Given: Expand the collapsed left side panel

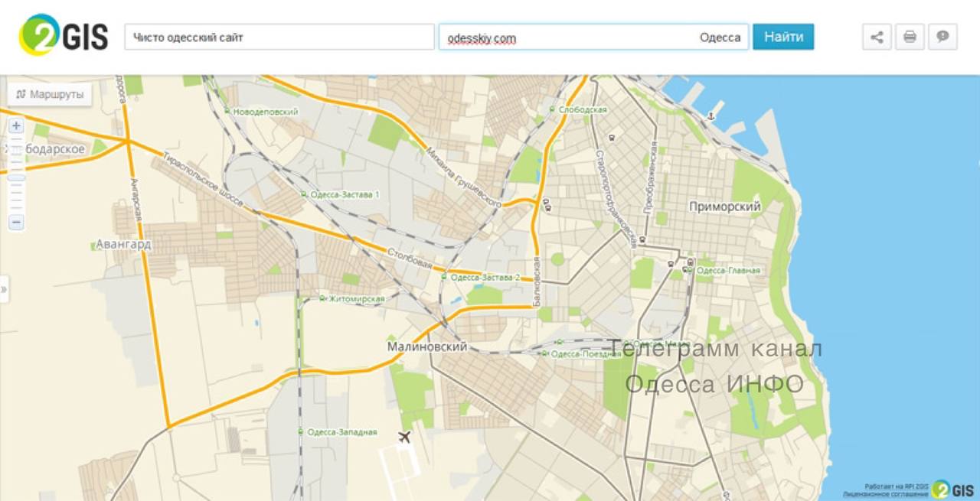Looking at the screenshot, I should point(4,290).
